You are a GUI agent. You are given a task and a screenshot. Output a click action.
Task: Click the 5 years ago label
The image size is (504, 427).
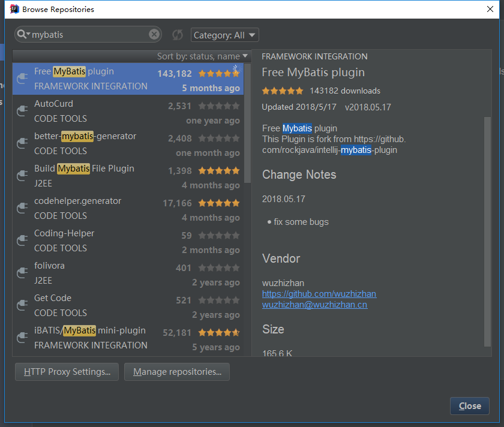pyautogui.click(x=216, y=347)
